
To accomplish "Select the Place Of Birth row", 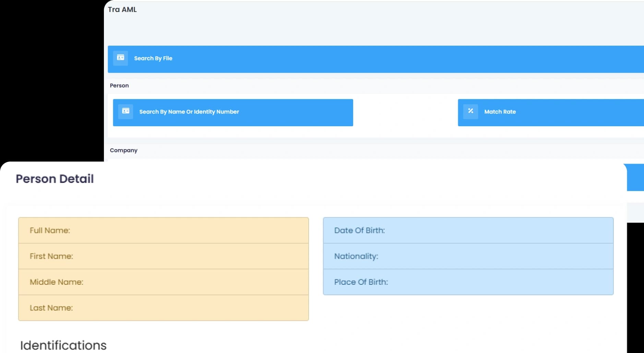I will pyautogui.click(x=468, y=282).
